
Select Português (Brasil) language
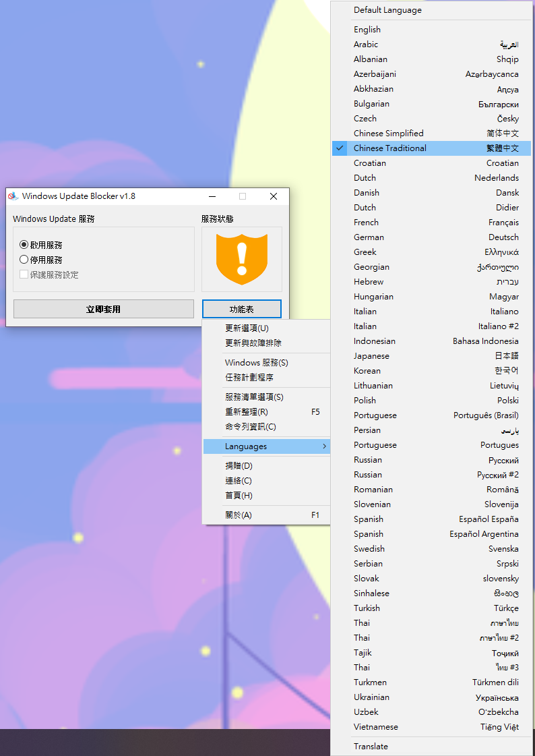tap(431, 415)
